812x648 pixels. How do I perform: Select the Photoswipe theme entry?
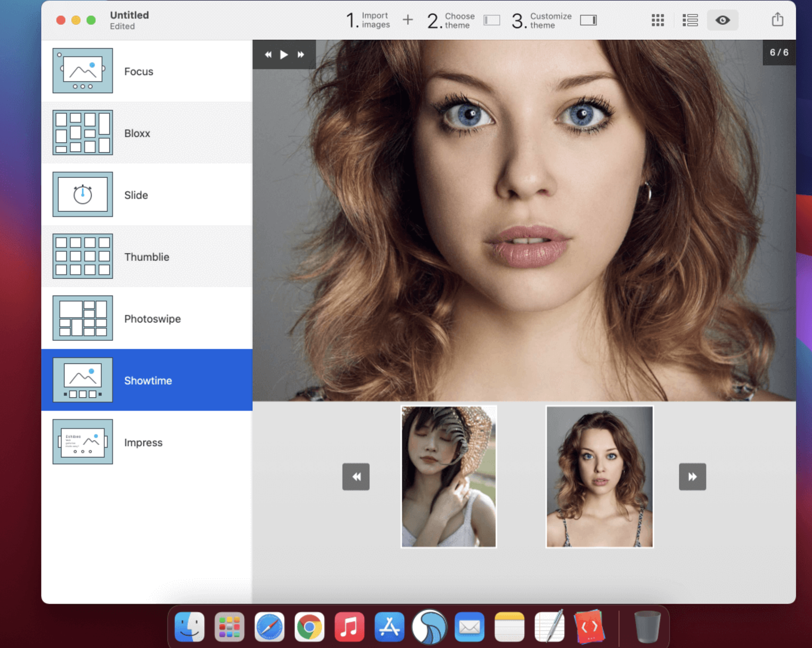click(x=152, y=318)
